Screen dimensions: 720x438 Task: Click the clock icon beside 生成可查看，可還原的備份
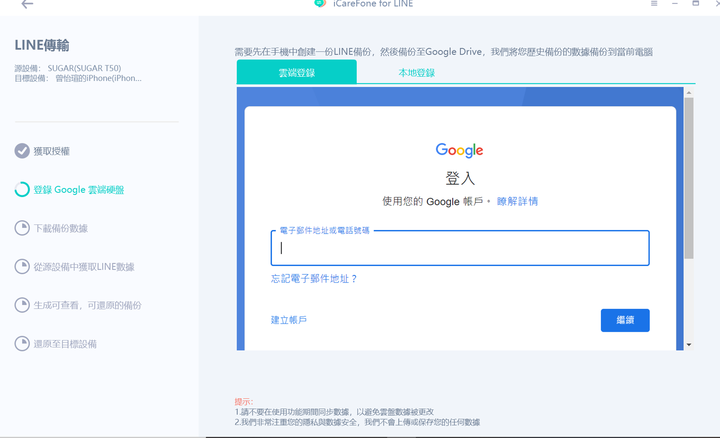coord(22,305)
